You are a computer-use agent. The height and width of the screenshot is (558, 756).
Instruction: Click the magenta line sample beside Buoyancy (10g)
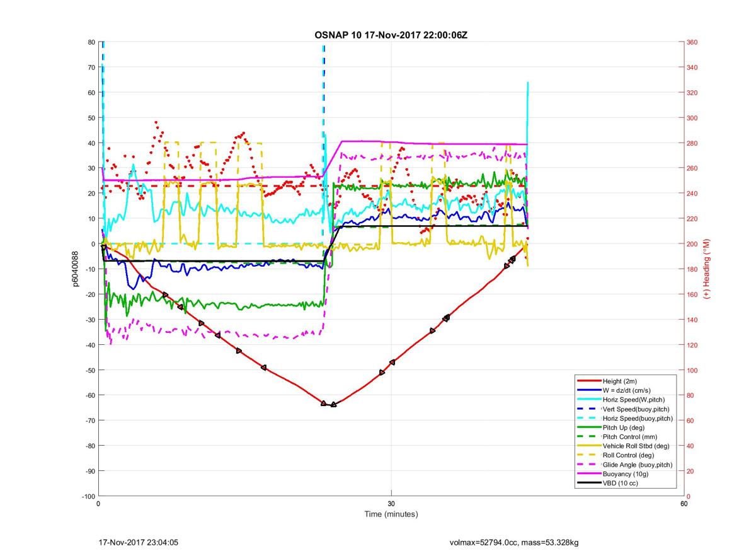click(x=588, y=474)
